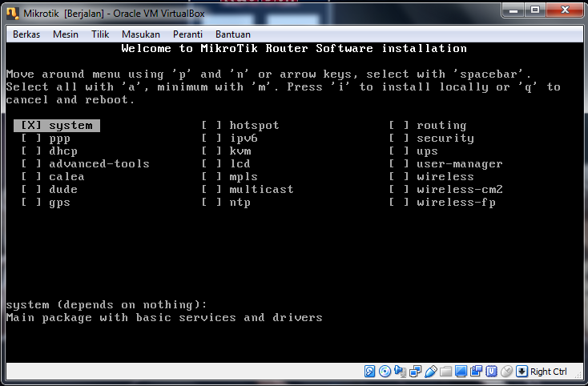Open the Masukan menu
The height and width of the screenshot is (386, 588).
pyautogui.click(x=141, y=34)
